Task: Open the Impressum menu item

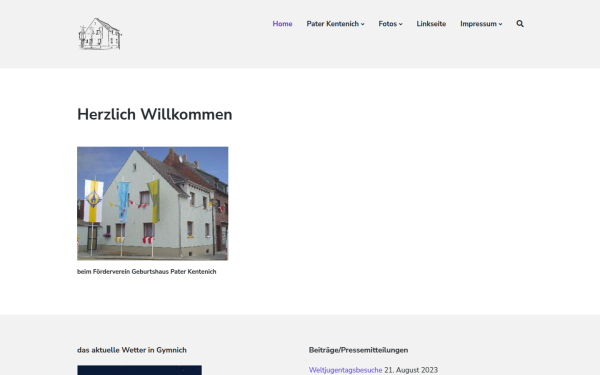Action: (478, 24)
